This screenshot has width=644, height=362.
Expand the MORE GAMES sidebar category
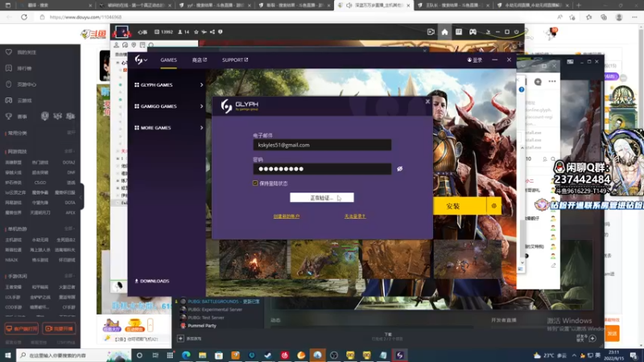click(168, 128)
